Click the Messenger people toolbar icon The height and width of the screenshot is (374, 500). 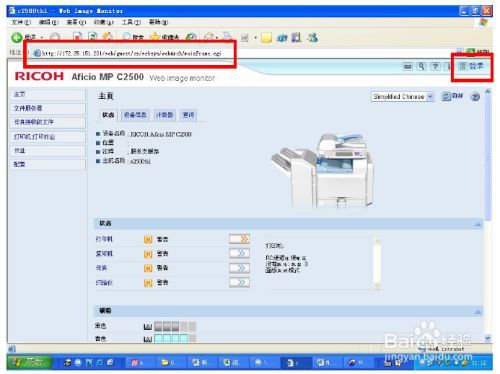[312, 37]
